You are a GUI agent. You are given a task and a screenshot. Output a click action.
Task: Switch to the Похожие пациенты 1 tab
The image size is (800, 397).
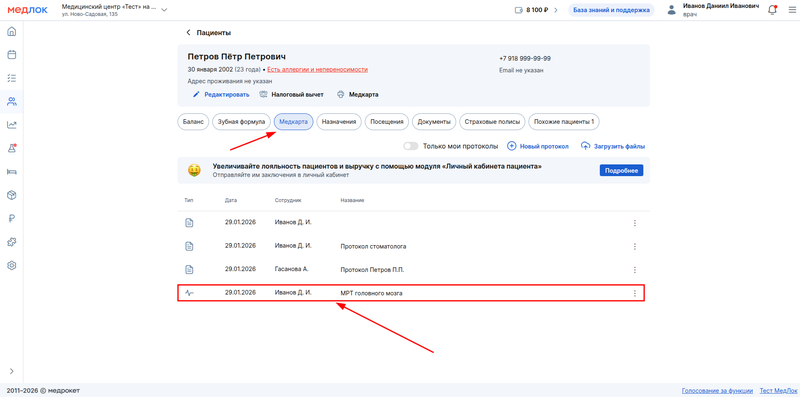[564, 122]
